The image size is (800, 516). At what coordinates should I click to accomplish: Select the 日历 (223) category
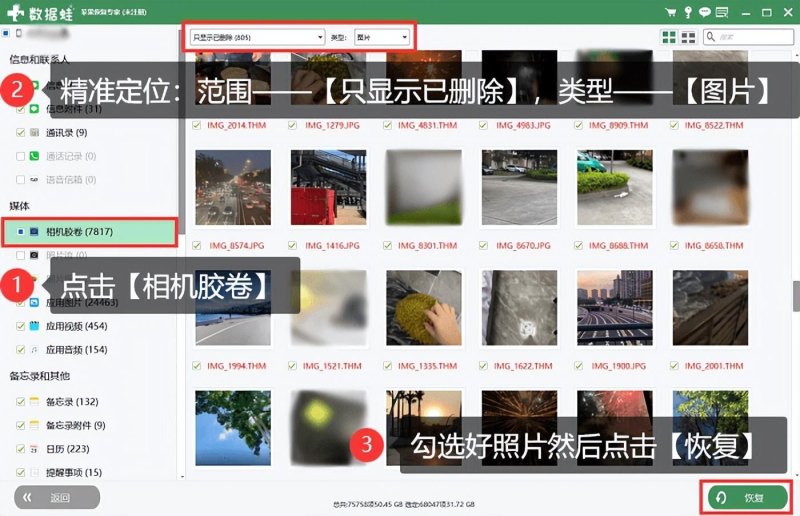click(x=67, y=449)
